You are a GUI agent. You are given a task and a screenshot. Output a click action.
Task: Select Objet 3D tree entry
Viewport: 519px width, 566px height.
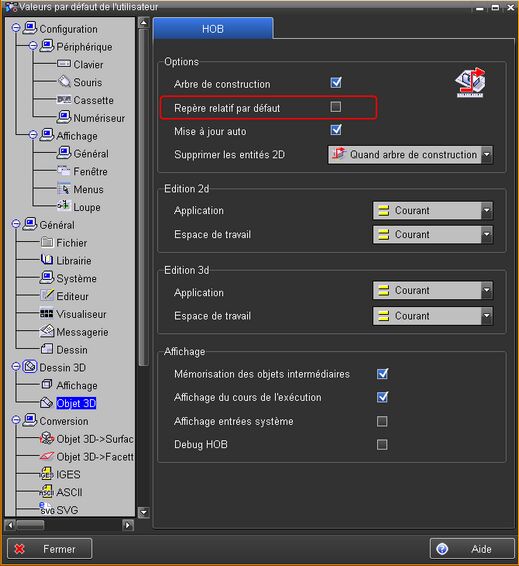pos(76,403)
